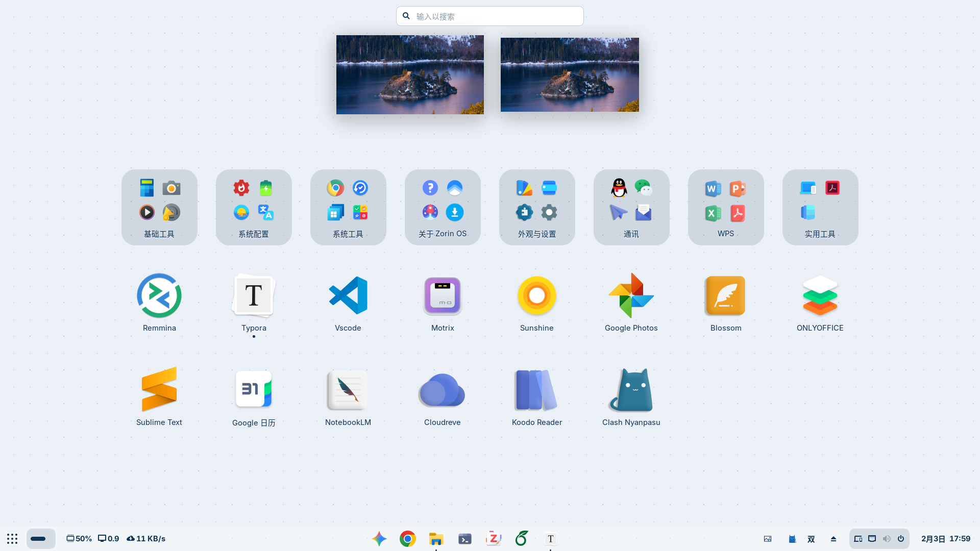Start the Motrix download manager

[443, 296]
